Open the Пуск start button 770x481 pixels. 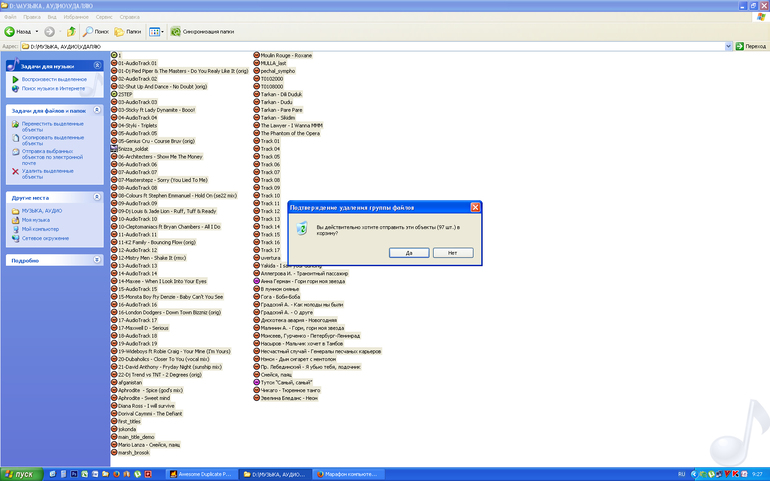click(x=19, y=473)
